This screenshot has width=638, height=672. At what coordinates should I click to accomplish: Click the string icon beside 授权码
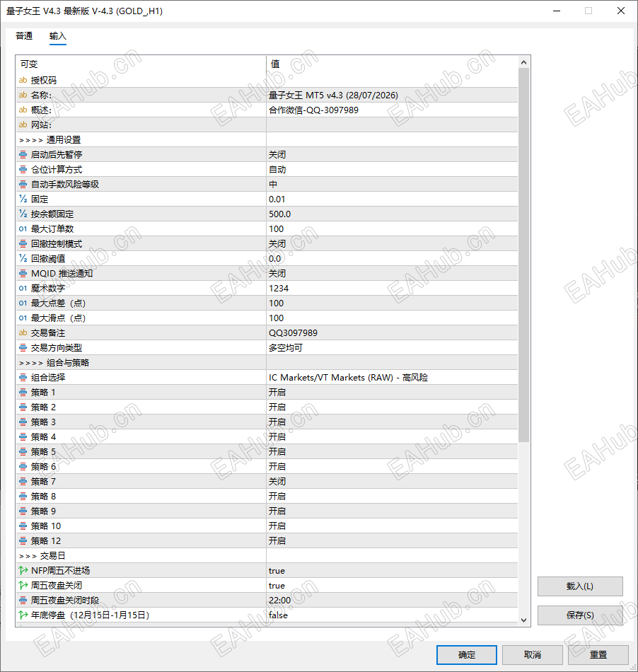pyautogui.click(x=23, y=80)
